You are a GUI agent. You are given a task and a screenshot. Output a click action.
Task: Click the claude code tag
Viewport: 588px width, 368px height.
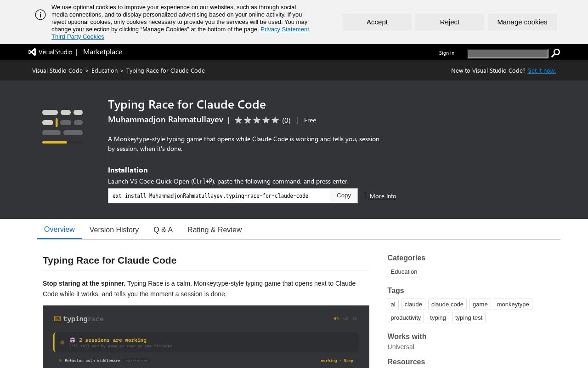tap(447, 305)
